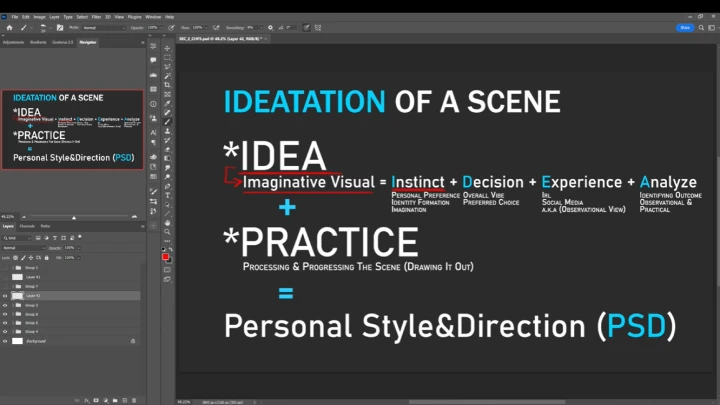Create a new group folder icon
720x405 pixels.
(115, 400)
